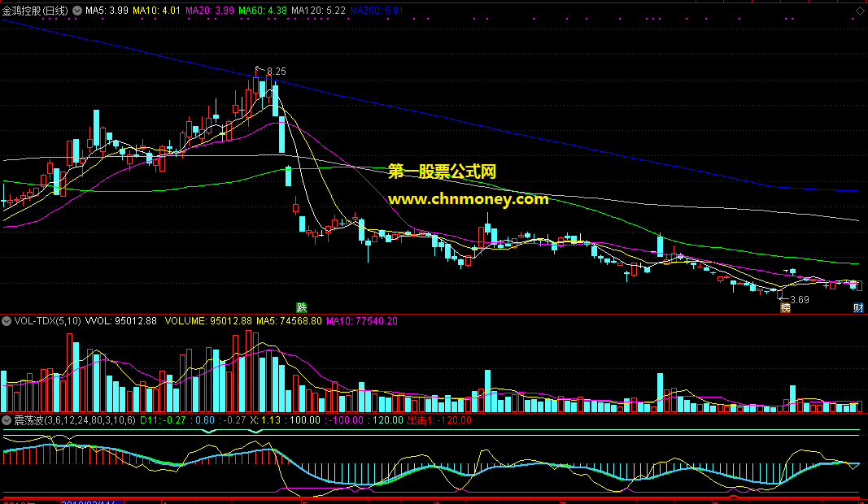The image size is (868, 504).
Task: Click the magenta -100.00 value label
Action: [x=346, y=420]
